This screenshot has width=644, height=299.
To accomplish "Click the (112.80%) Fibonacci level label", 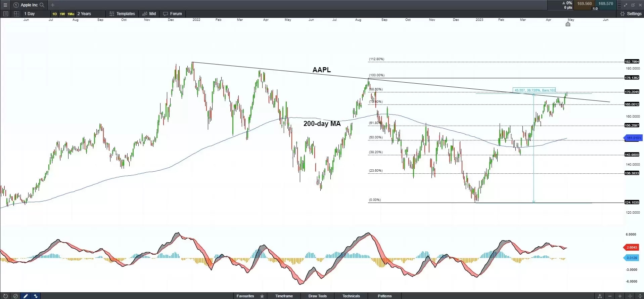I will tap(376, 59).
